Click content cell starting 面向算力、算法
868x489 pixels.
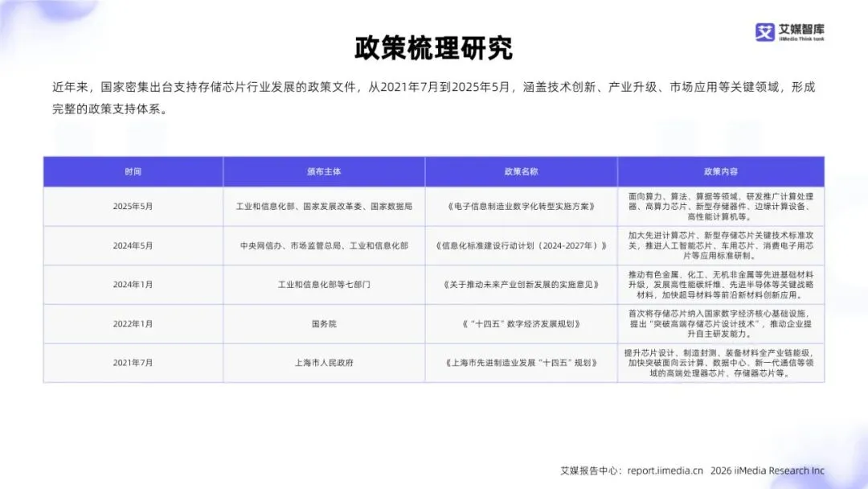point(721,207)
